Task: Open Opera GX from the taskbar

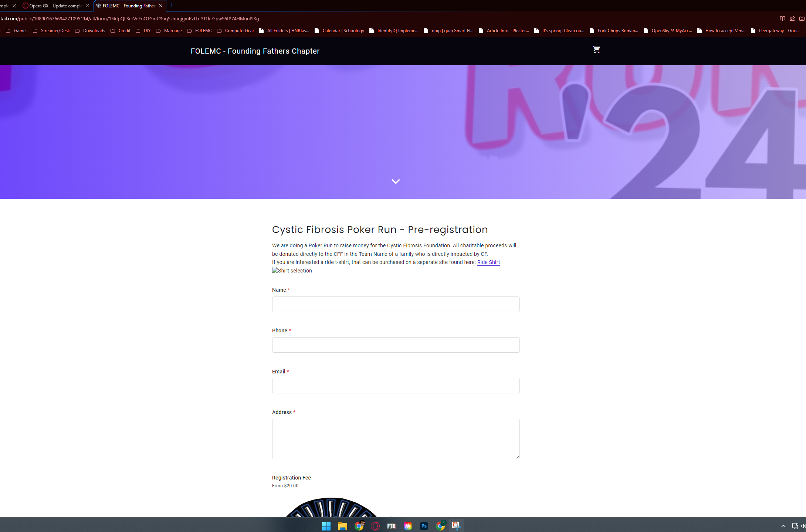Action: (x=375, y=526)
